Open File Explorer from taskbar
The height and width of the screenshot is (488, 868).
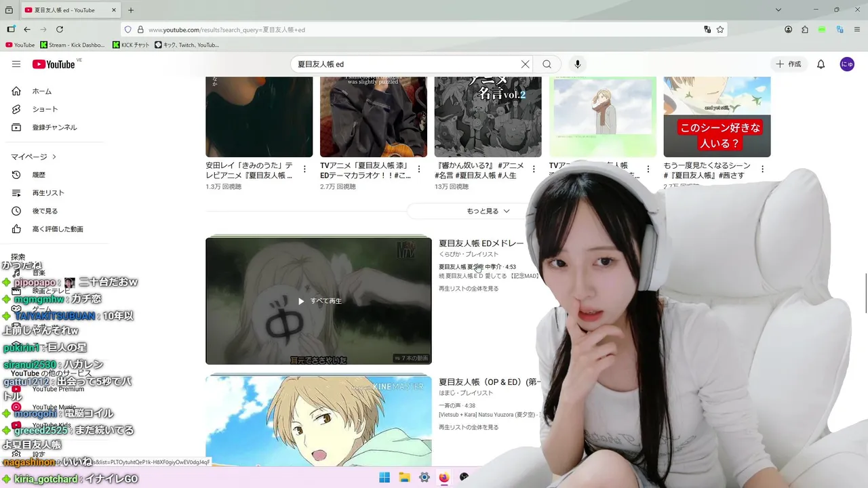[x=404, y=477]
